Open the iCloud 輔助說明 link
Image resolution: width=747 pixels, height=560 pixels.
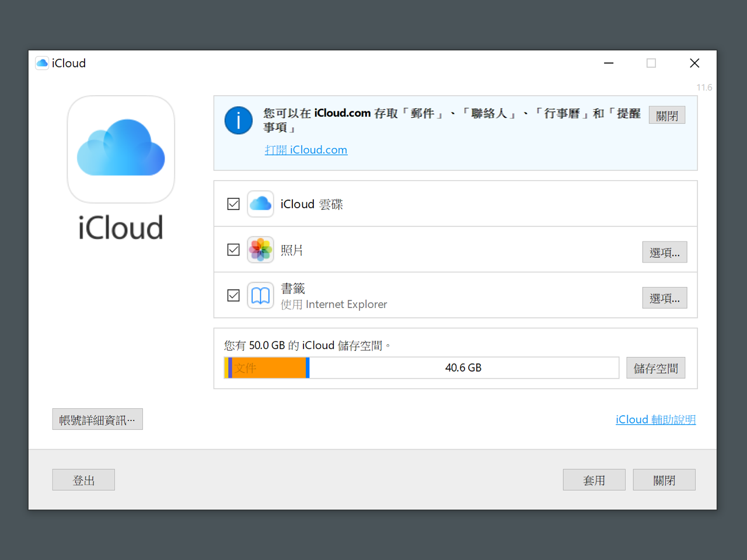click(656, 419)
